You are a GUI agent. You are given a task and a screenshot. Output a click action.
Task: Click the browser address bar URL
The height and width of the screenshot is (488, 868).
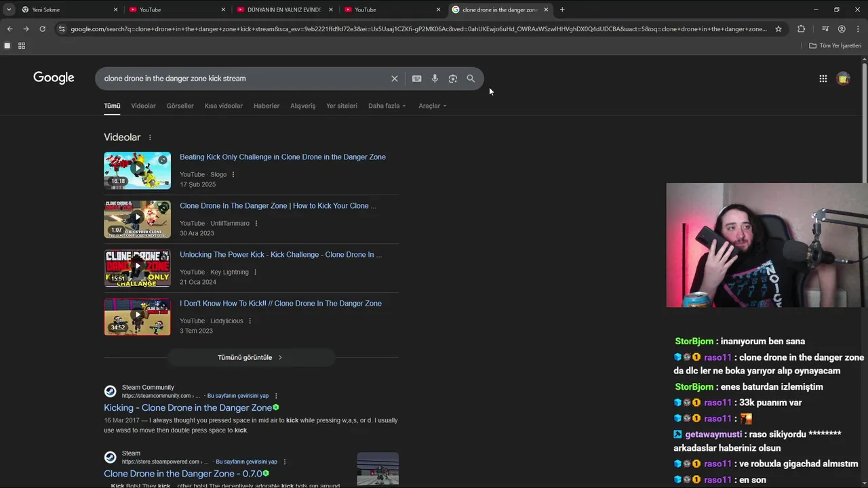[x=419, y=29]
